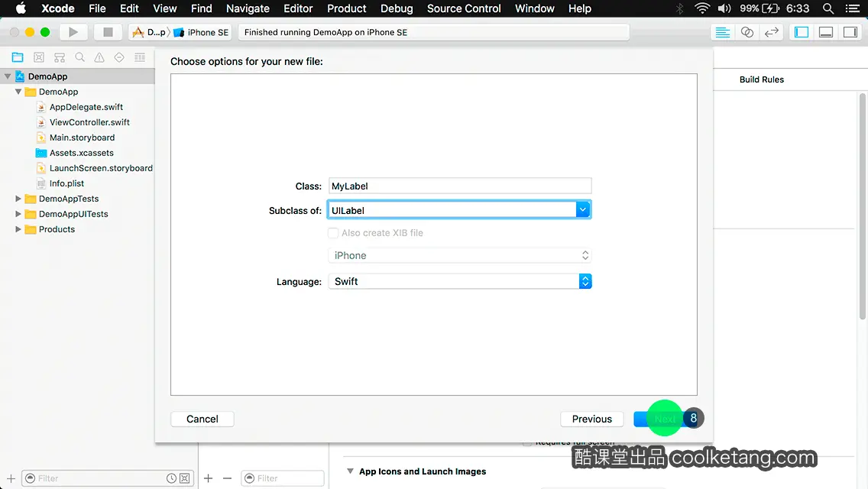Collapse the DemoApp group folder

pos(18,92)
